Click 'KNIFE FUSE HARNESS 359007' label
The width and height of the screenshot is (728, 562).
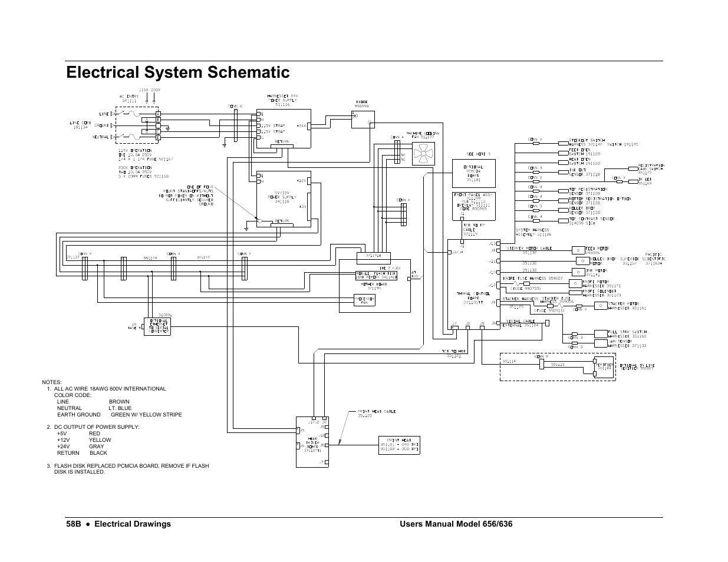532,277
